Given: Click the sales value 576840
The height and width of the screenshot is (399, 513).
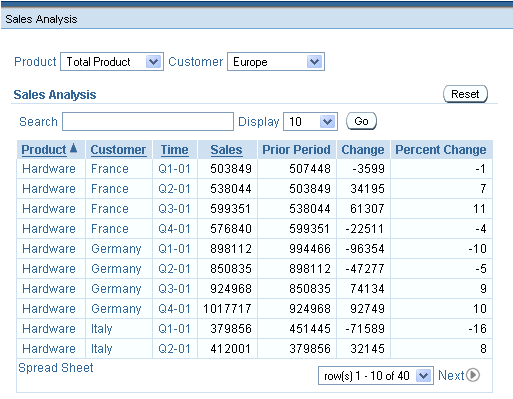Looking at the screenshot, I should 231,229.
